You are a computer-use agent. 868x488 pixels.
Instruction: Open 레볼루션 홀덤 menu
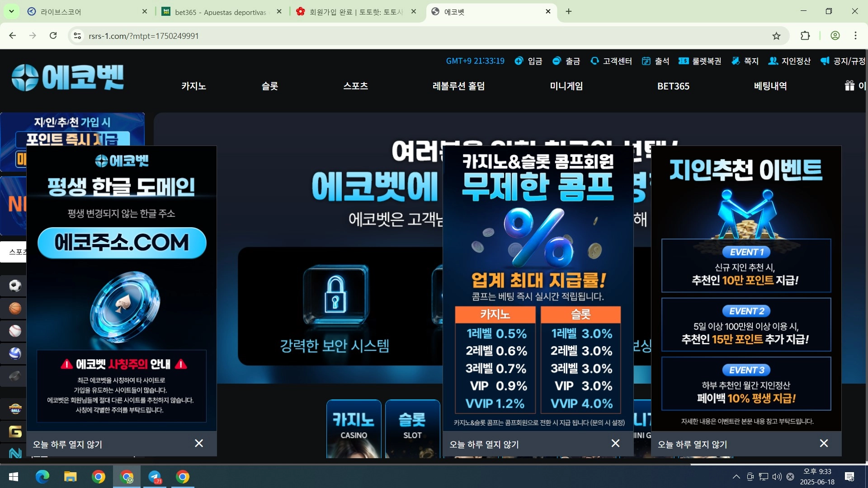[458, 86]
